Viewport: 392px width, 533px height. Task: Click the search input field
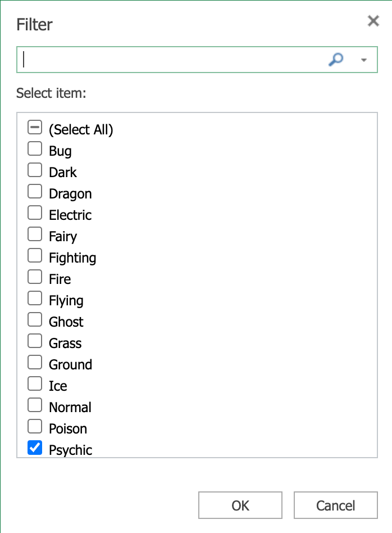168,59
